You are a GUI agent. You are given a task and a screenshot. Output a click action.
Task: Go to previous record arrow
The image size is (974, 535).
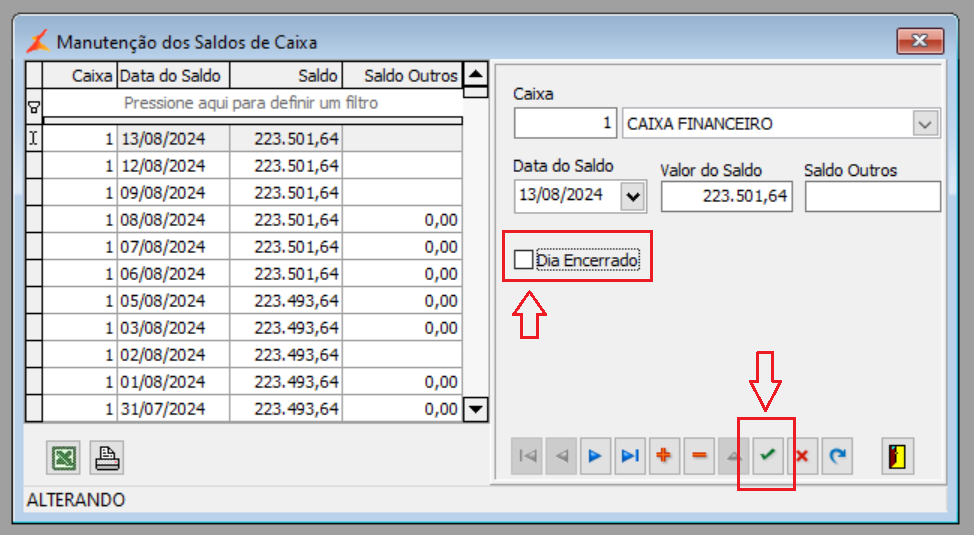click(562, 456)
